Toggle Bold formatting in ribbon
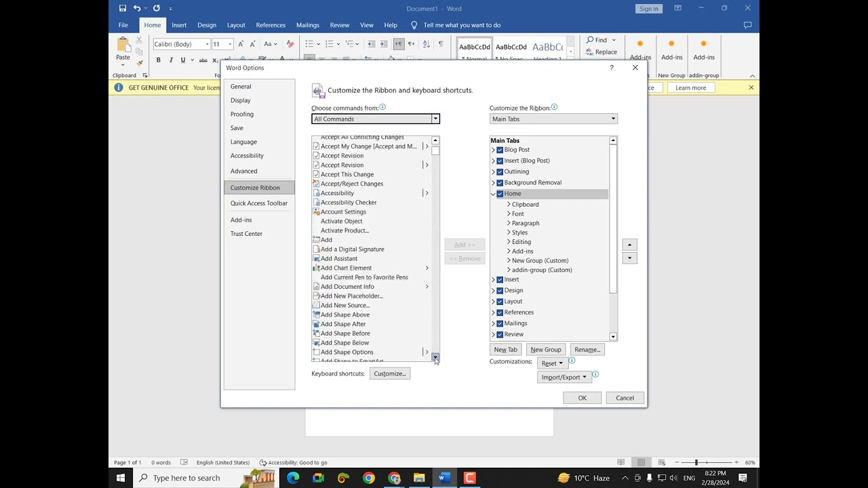This screenshot has width=868, height=488. [x=158, y=60]
